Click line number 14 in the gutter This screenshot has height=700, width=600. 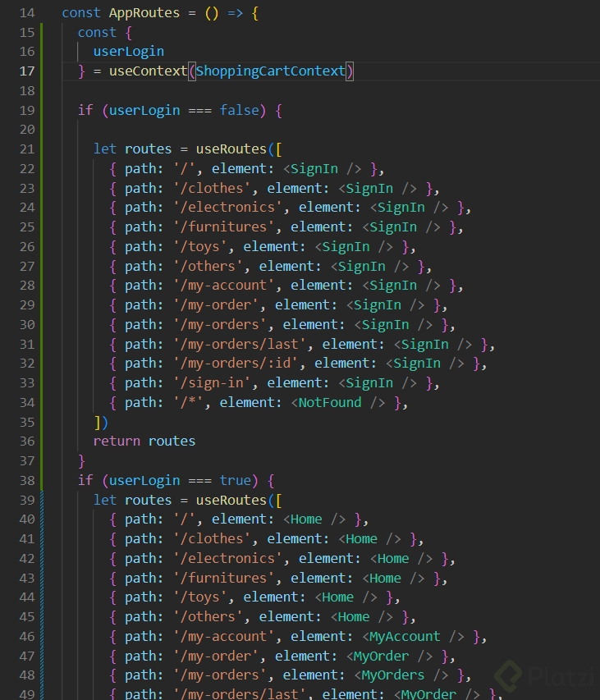[x=27, y=13]
